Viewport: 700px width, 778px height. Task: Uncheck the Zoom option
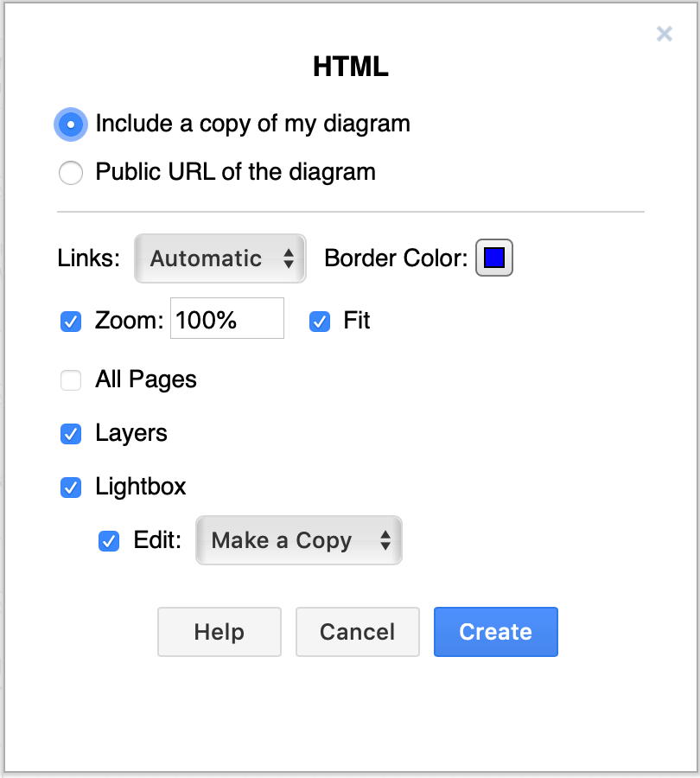pyautogui.click(x=71, y=321)
